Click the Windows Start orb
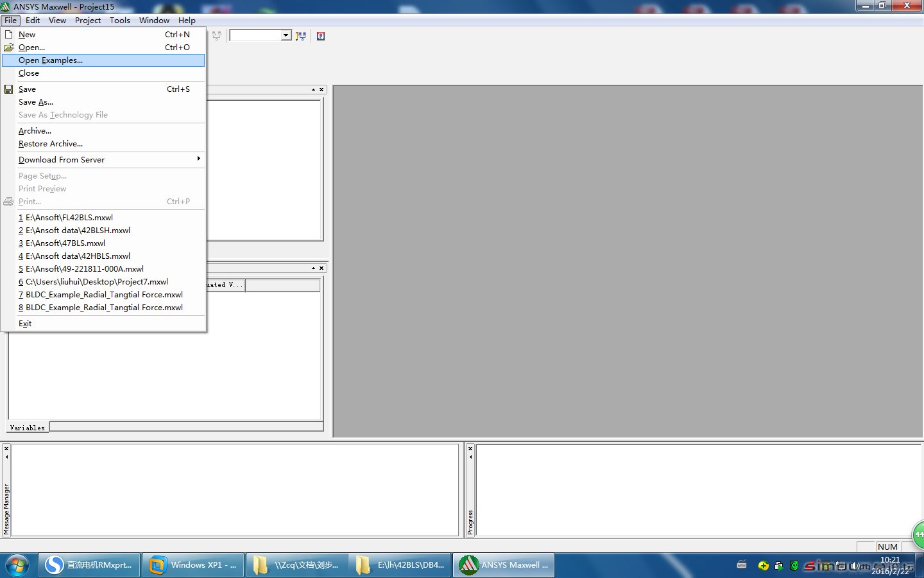 17,565
